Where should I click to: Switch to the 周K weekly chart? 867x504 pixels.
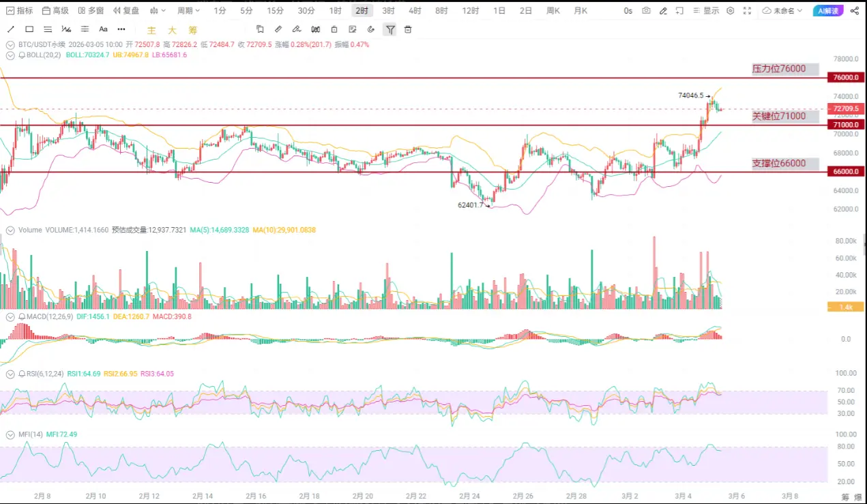(x=553, y=11)
